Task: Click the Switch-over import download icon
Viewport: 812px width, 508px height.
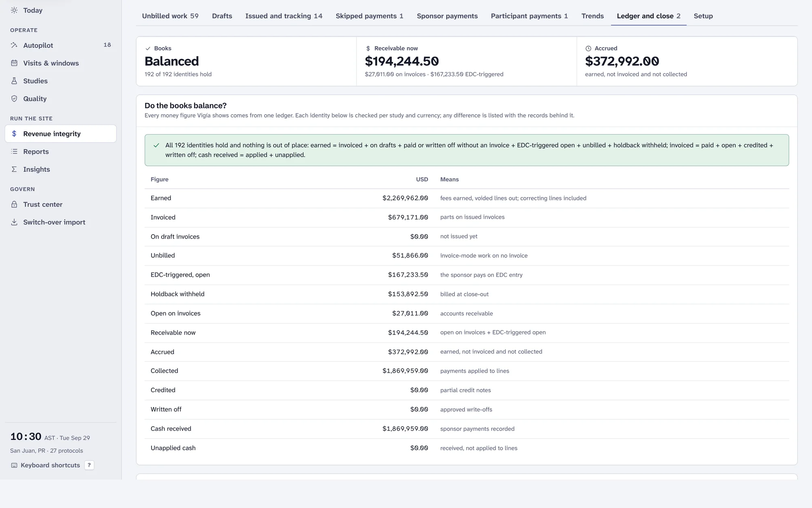Action: (x=14, y=222)
